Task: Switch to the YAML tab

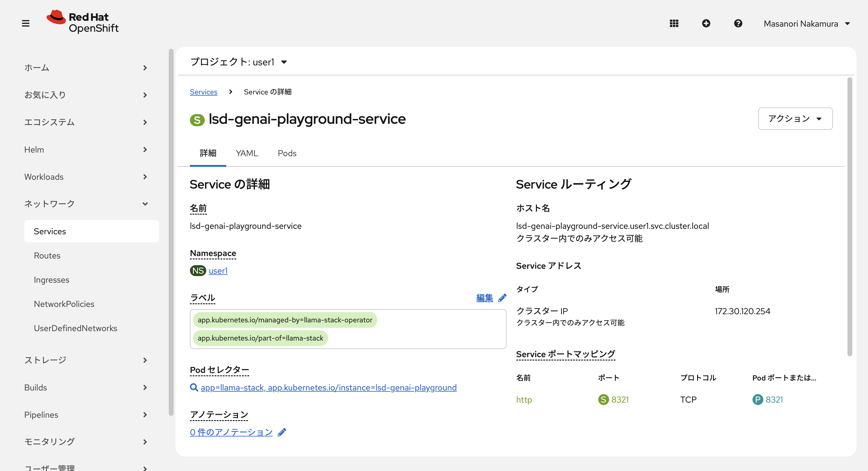Action: point(247,153)
